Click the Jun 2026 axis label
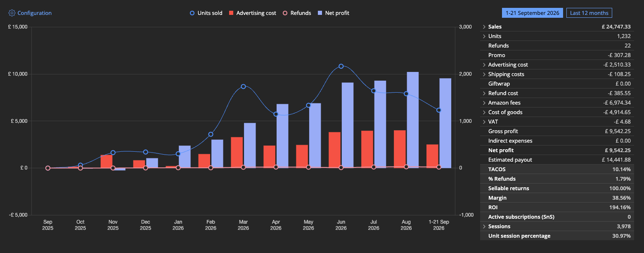 tap(341, 225)
